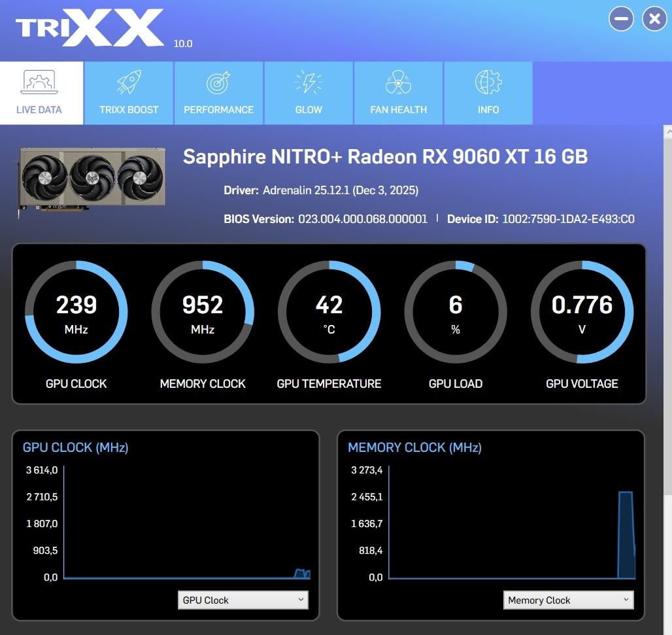This screenshot has height=635, width=672.
Task: Click the GPU Temperature 42°C gauge
Action: (329, 312)
